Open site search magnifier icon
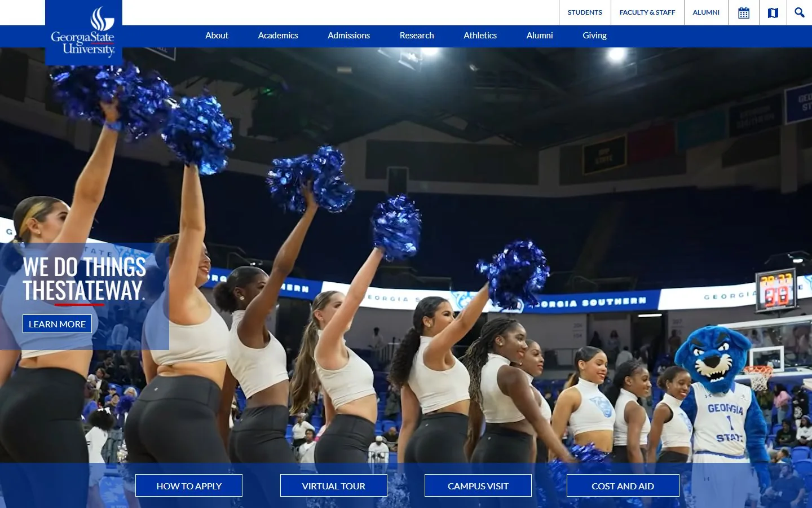This screenshot has width=812, height=508. click(800, 12)
